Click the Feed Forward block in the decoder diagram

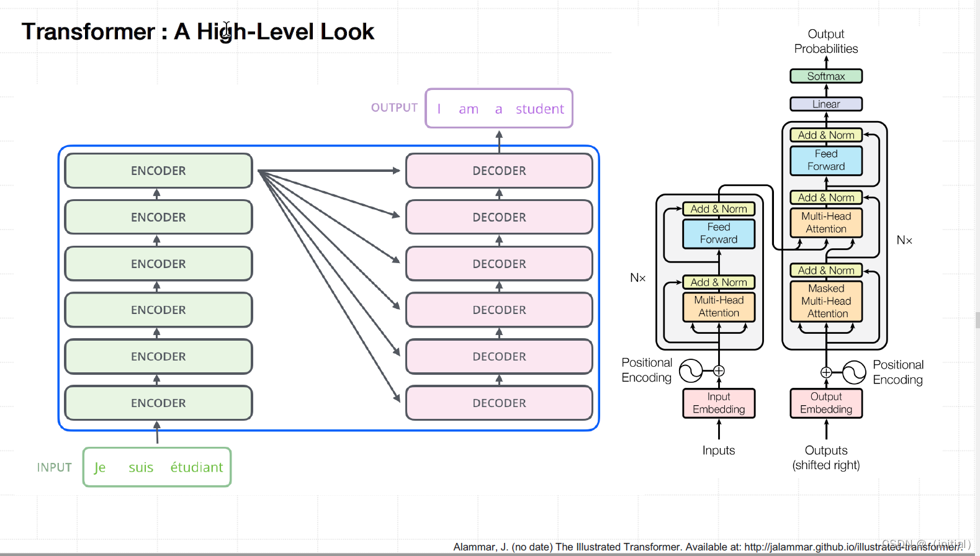(826, 160)
